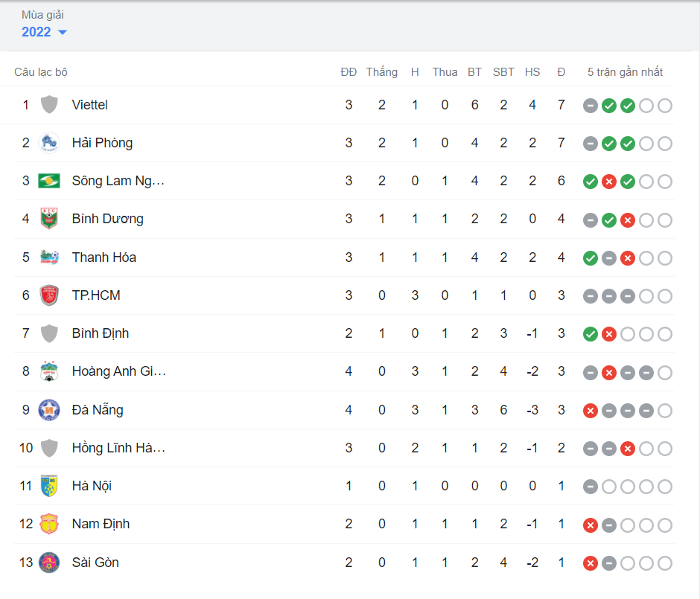
Task: Open the Sài Gòn team badge
Action: (x=49, y=563)
